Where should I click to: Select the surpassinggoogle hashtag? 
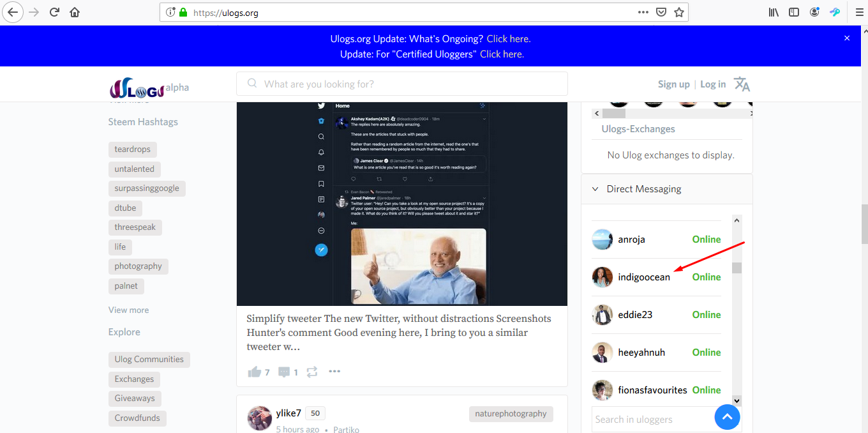pyautogui.click(x=147, y=188)
